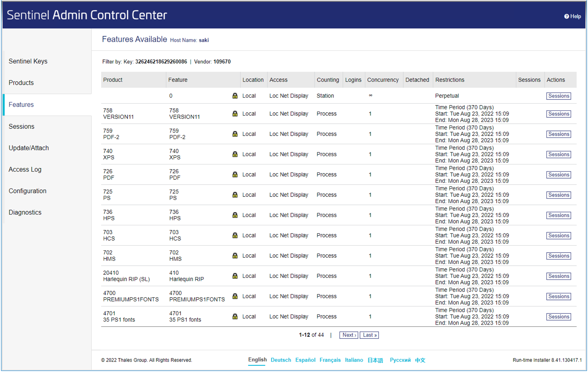The height and width of the screenshot is (373, 588).
Task: Click lock icon in feature 0 row
Action: click(235, 96)
